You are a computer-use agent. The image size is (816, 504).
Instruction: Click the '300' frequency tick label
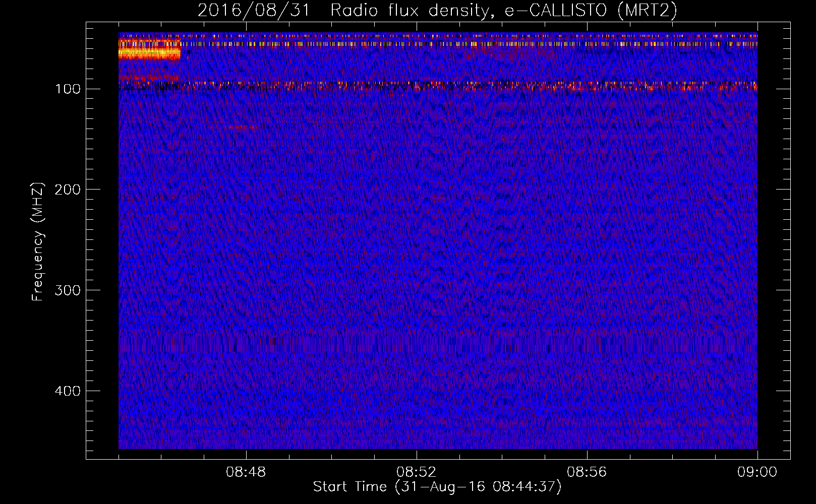point(68,290)
